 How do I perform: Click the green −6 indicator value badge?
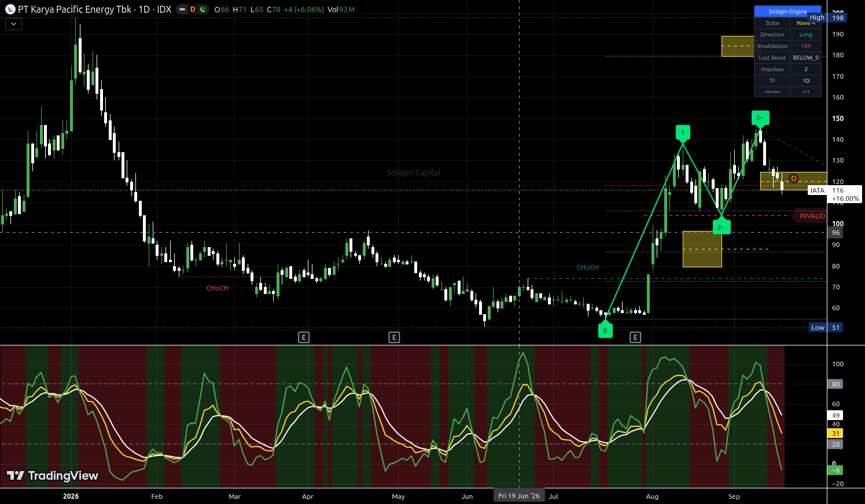point(836,470)
